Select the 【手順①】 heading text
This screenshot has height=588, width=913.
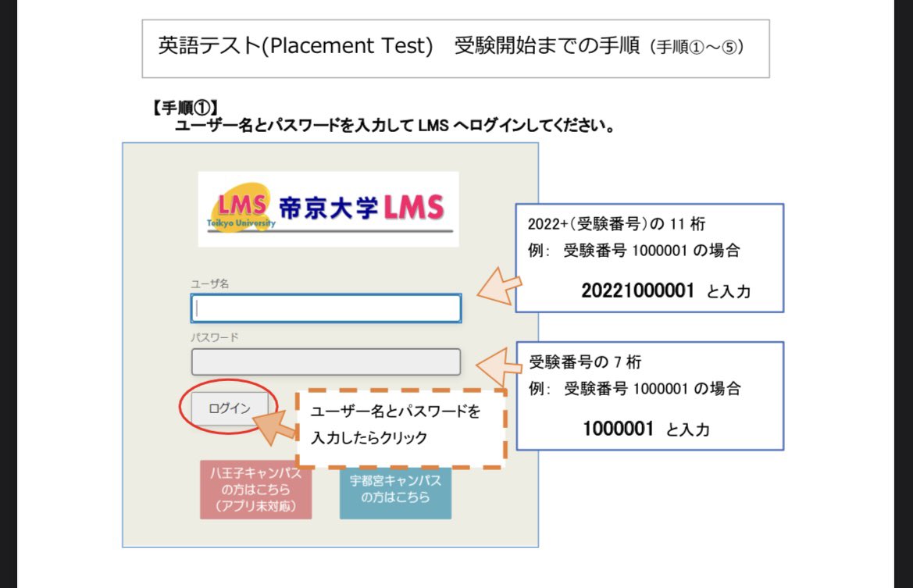click(184, 107)
